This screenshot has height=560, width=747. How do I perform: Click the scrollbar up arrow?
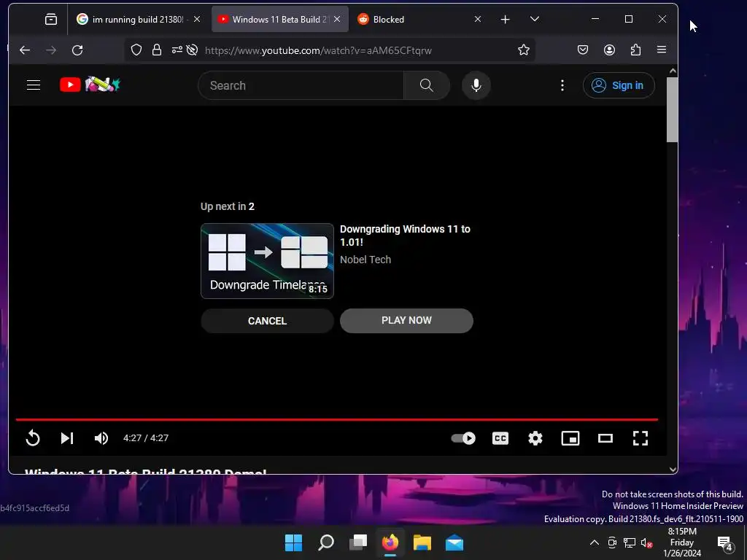click(x=672, y=71)
